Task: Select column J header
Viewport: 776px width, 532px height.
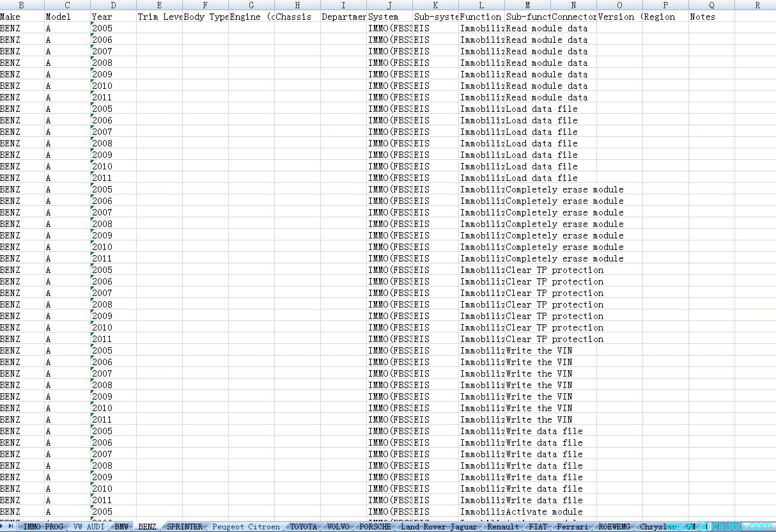Action: coord(389,5)
